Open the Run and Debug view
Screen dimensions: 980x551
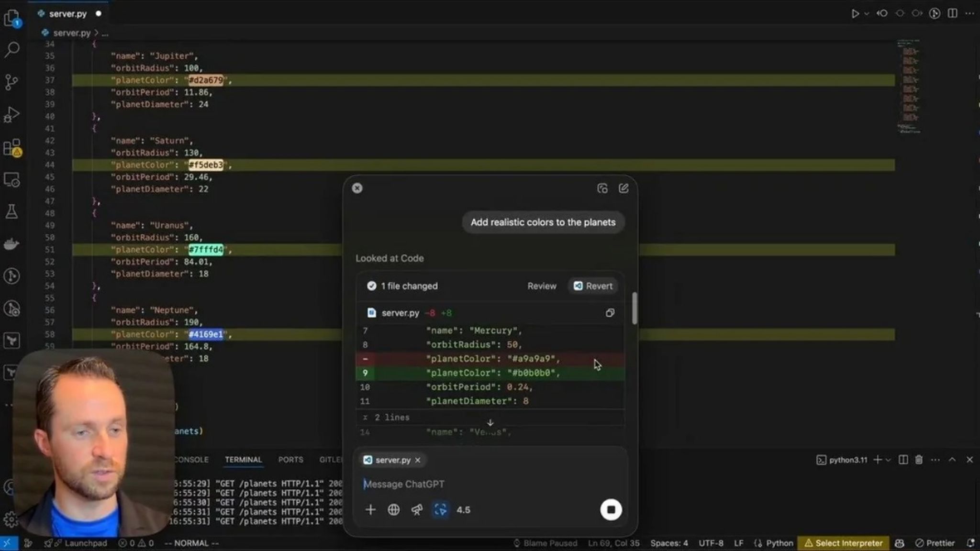[11, 115]
